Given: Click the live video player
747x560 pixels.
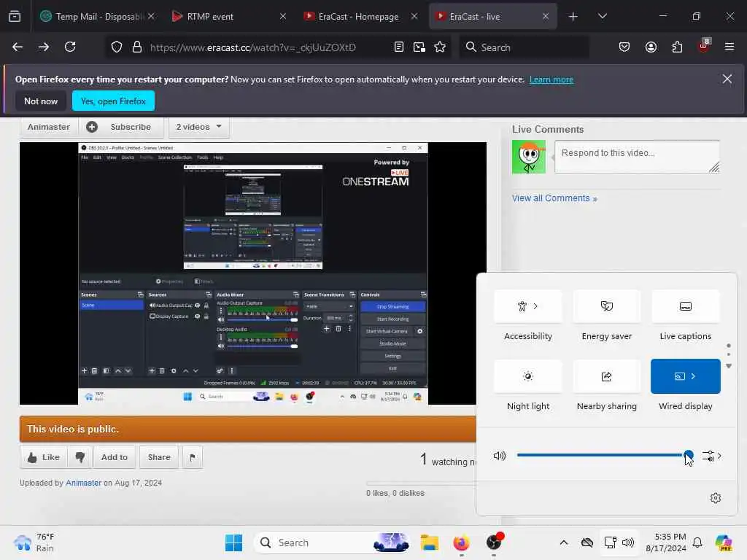Looking at the screenshot, I should 253,273.
